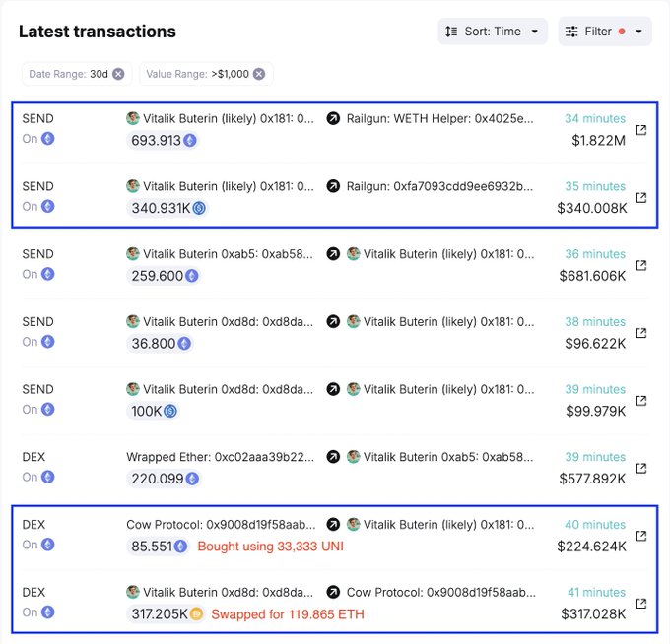Open Wrapped Ether 0xc02aaa39b22 address link
Image resolution: width=670 pixels, height=644 pixels.
[x=221, y=457]
